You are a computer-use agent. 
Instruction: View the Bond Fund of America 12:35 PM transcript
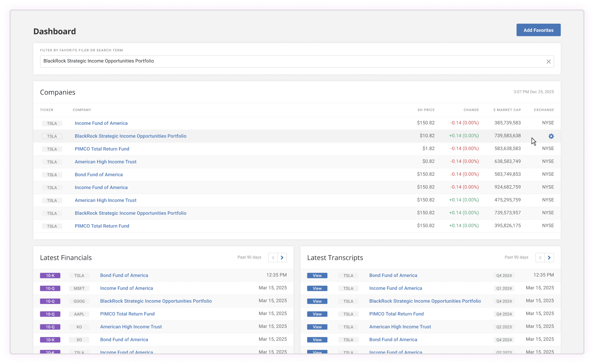[317, 276]
